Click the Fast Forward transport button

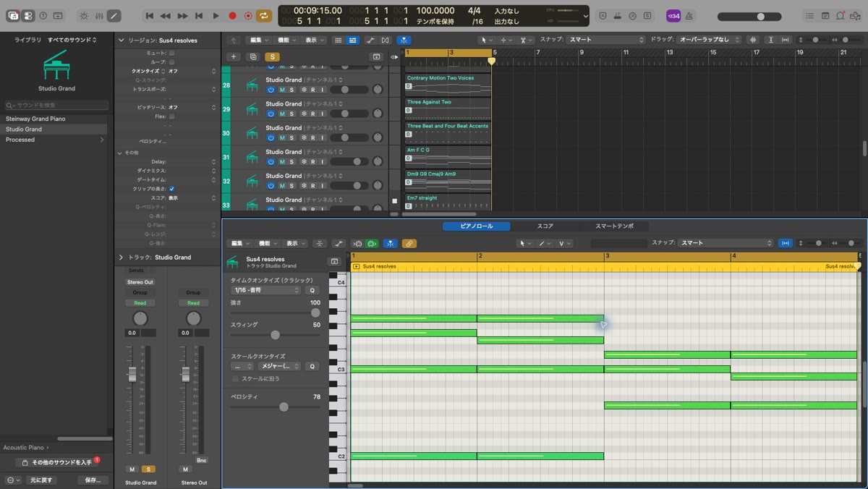(182, 16)
